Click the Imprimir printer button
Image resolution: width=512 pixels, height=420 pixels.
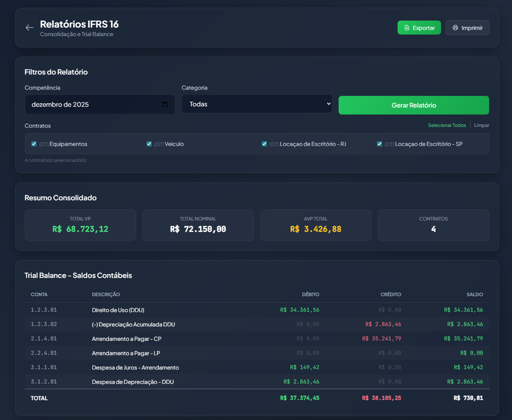[x=467, y=28]
